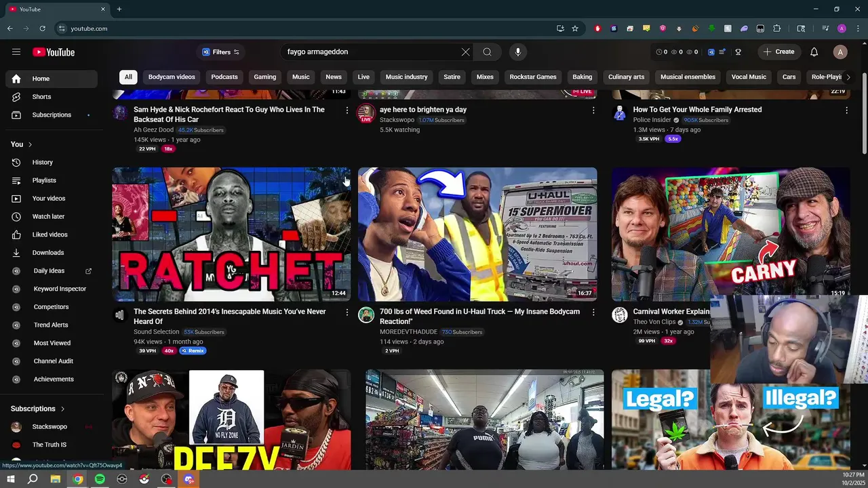868x488 pixels.
Task: Click the U-Haul truck video thumbnail
Action: tap(477, 234)
